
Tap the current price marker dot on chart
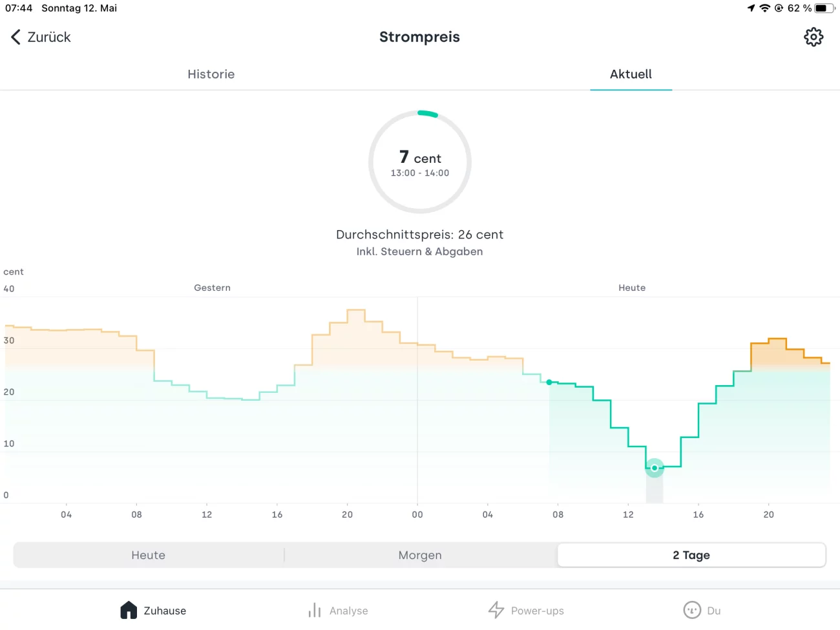coord(655,468)
